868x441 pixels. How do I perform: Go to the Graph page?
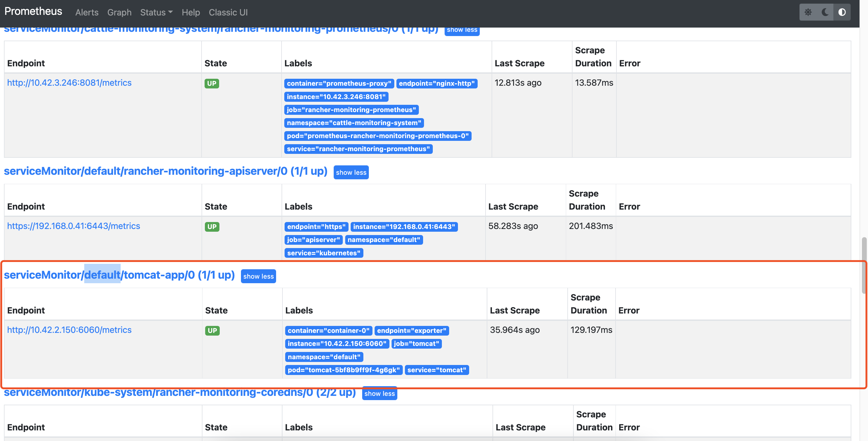pos(119,12)
